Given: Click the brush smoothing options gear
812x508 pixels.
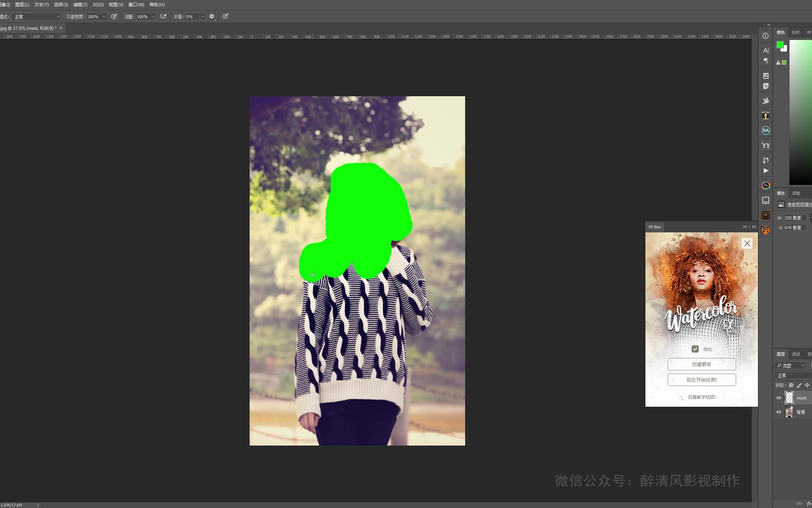Looking at the screenshot, I should [212, 17].
